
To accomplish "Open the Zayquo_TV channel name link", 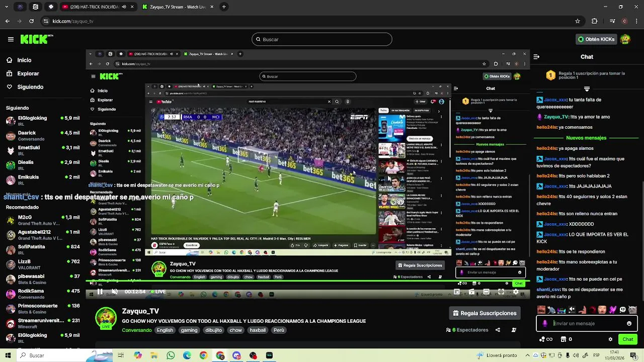I will (x=140, y=311).
